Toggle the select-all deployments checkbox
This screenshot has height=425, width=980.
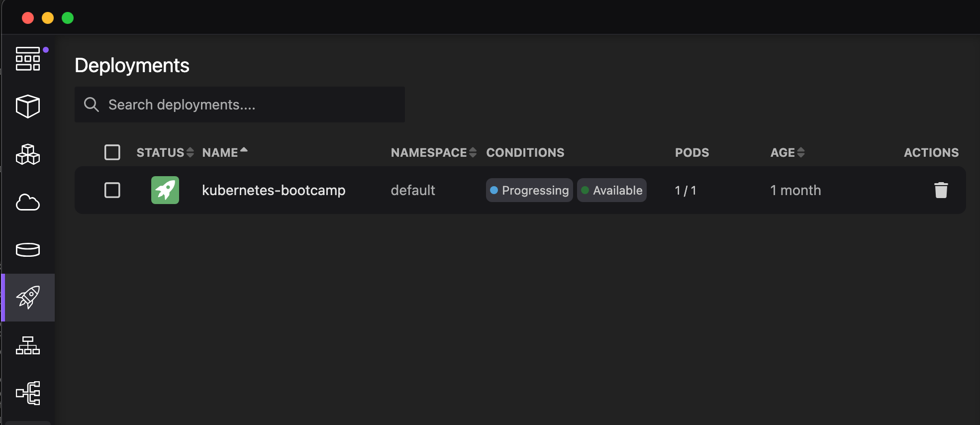point(112,152)
